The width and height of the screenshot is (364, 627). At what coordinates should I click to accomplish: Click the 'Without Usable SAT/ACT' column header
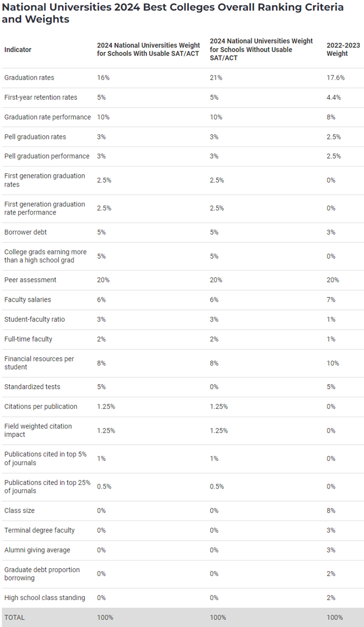261,50
